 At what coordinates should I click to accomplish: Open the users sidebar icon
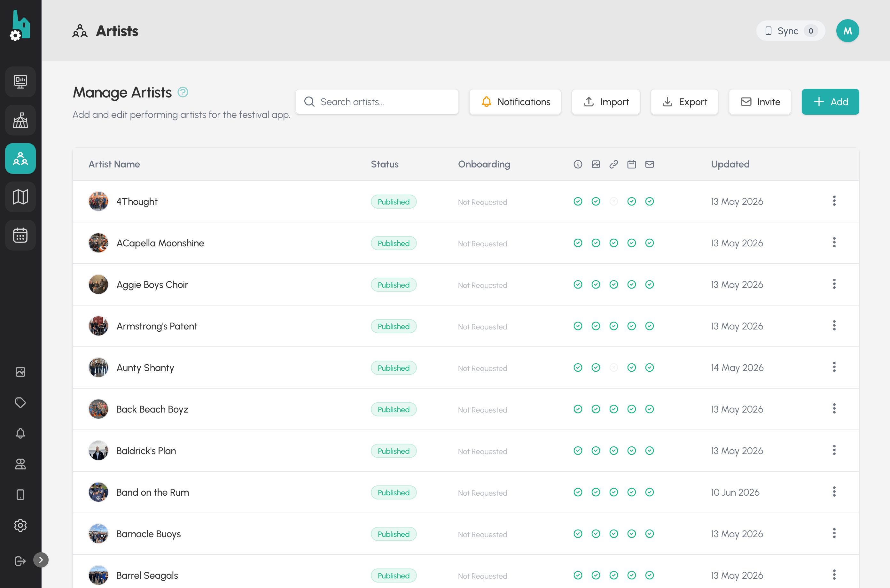20,464
